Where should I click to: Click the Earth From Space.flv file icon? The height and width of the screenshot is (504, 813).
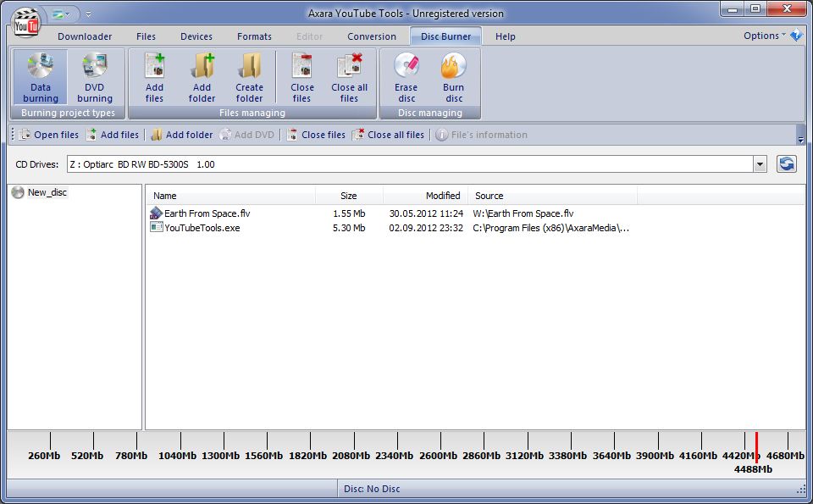pyautogui.click(x=156, y=213)
